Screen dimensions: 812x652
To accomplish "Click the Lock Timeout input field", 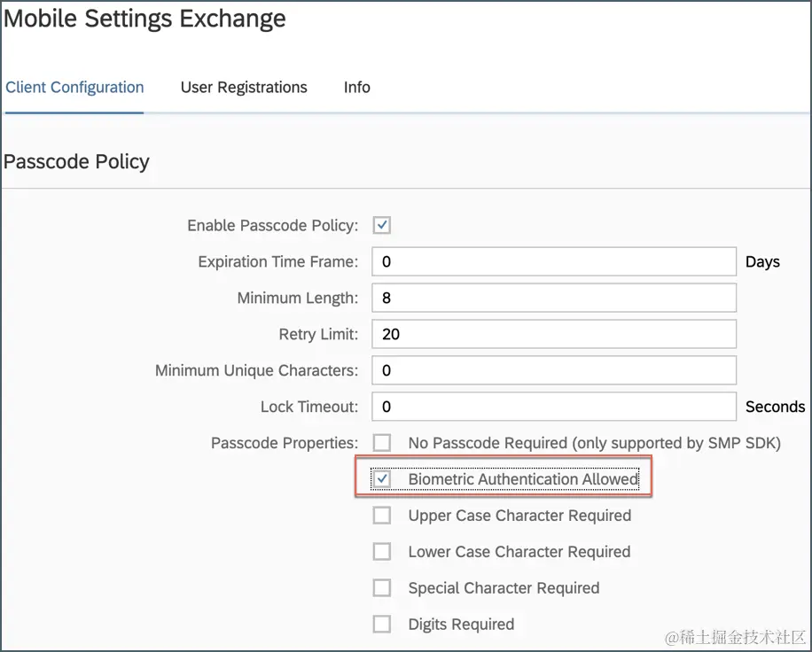I will pyautogui.click(x=554, y=407).
